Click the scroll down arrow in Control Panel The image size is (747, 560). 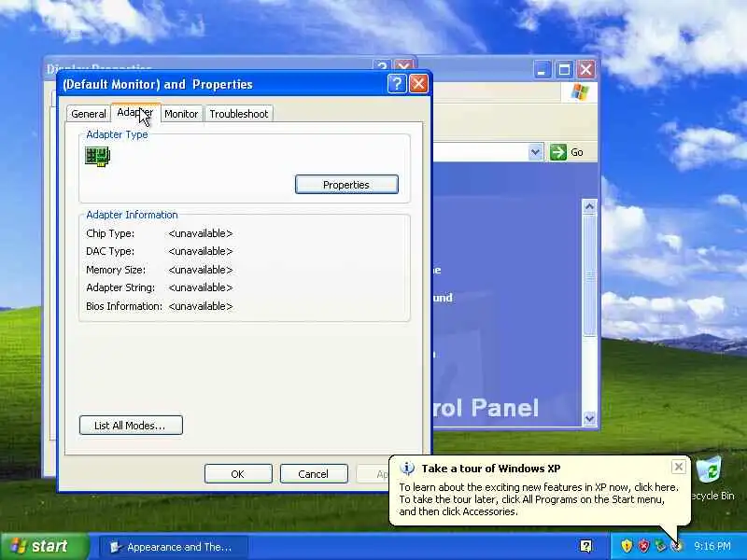pyautogui.click(x=589, y=418)
